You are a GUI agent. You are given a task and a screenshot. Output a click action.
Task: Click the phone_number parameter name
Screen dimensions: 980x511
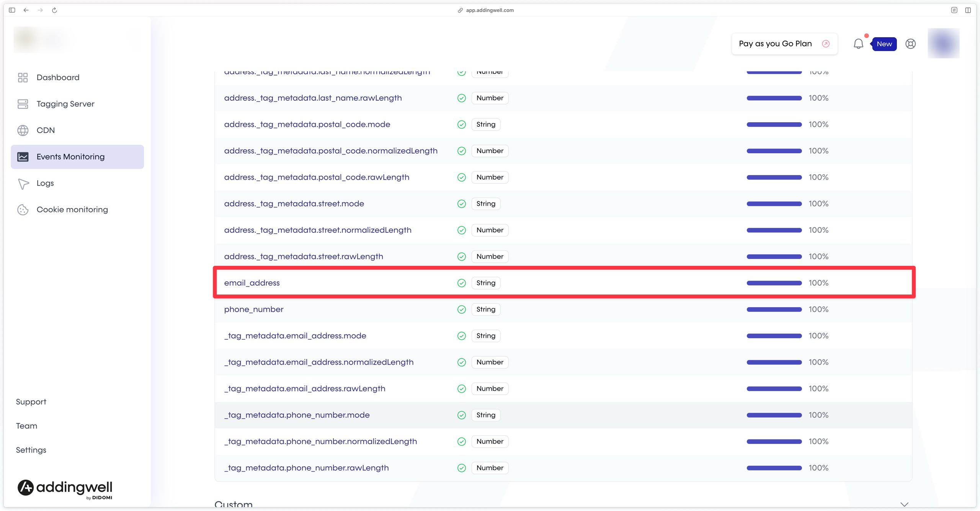click(254, 310)
